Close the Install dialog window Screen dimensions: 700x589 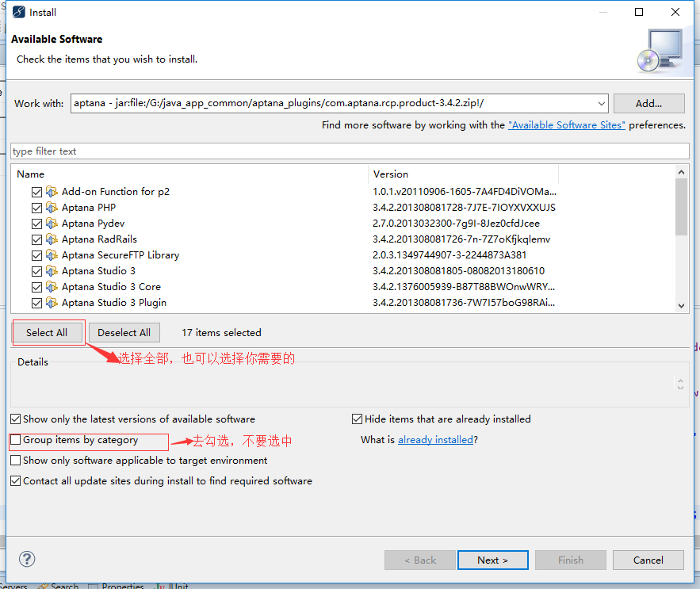675,12
